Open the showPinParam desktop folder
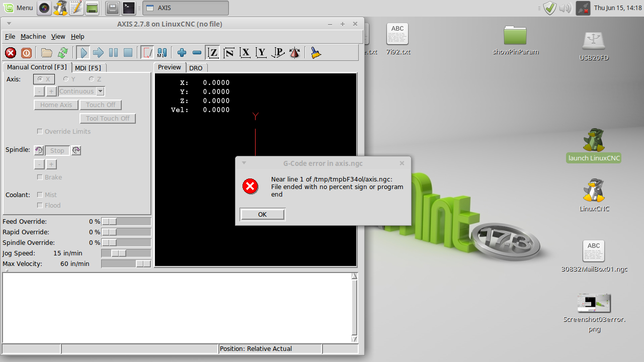644x362 pixels. [516, 40]
